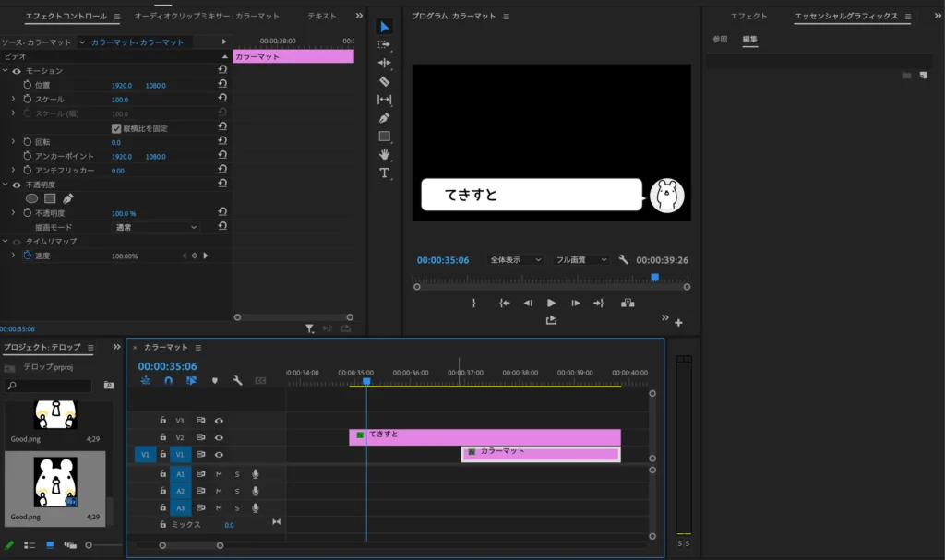The height and width of the screenshot is (560, 945).
Task: Select the Pen tool in the toolbar
Action: click(385, 118)
